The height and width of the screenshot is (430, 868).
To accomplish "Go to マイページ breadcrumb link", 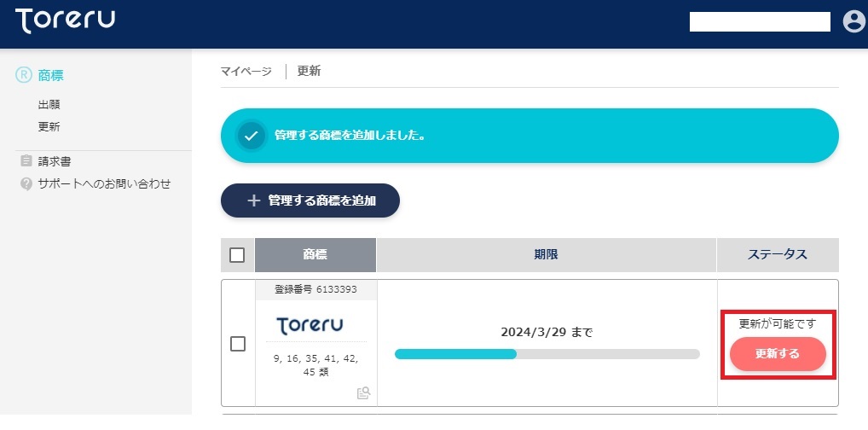I will tap(246, 71).
